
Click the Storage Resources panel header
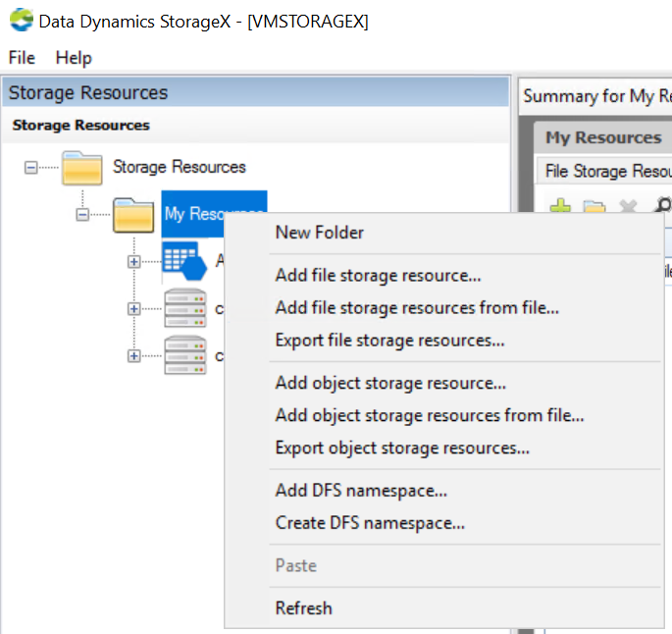[255, 92]
